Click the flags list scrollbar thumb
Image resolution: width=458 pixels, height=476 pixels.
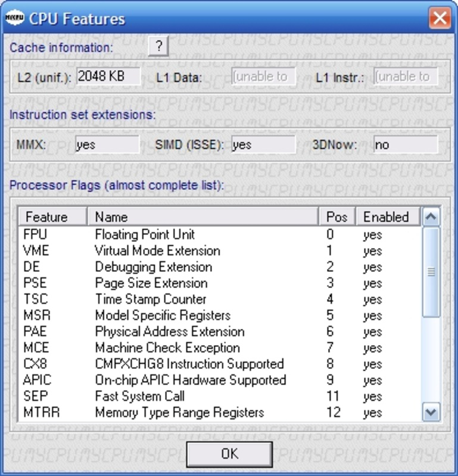(431, 273)
